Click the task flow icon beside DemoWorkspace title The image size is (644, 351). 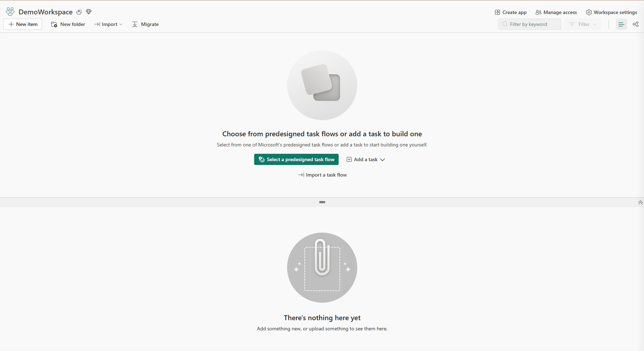(x=79, y=12)
